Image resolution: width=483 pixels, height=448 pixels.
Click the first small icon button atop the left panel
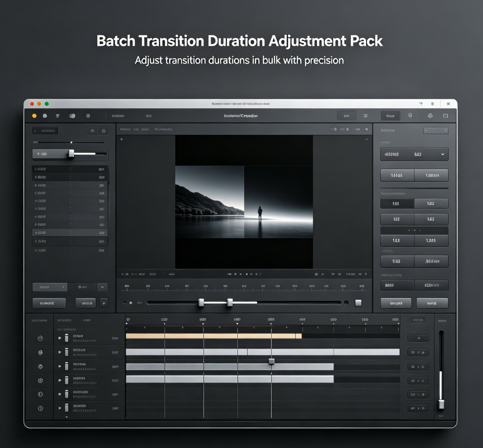click(x=92, y=131)
